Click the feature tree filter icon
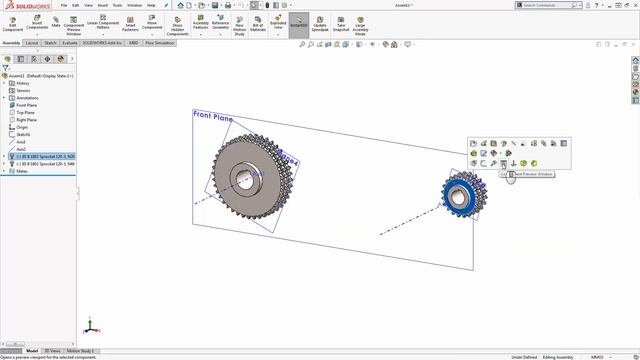Viewport: 640px width, 360px height. 5,68
